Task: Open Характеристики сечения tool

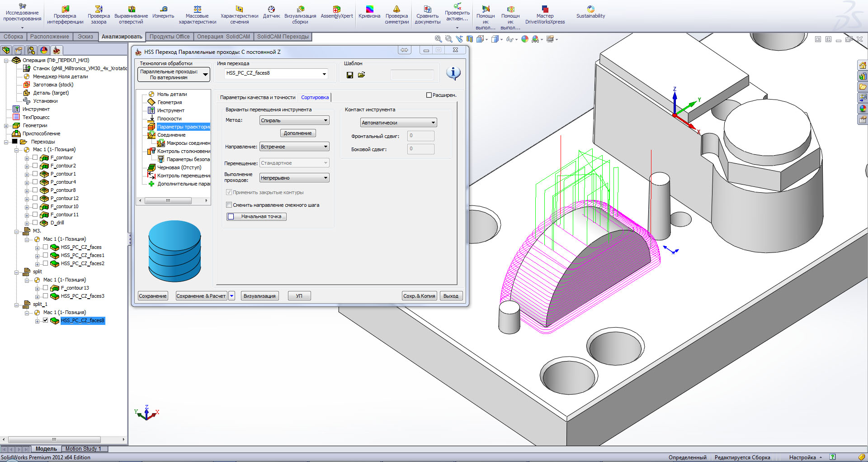Action: [239, 15]
